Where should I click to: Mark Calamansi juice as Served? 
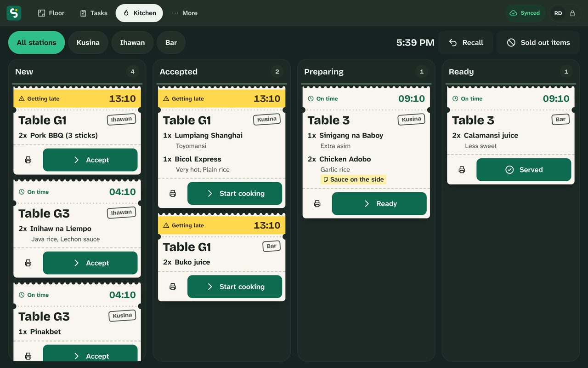[x=524, y=170]
